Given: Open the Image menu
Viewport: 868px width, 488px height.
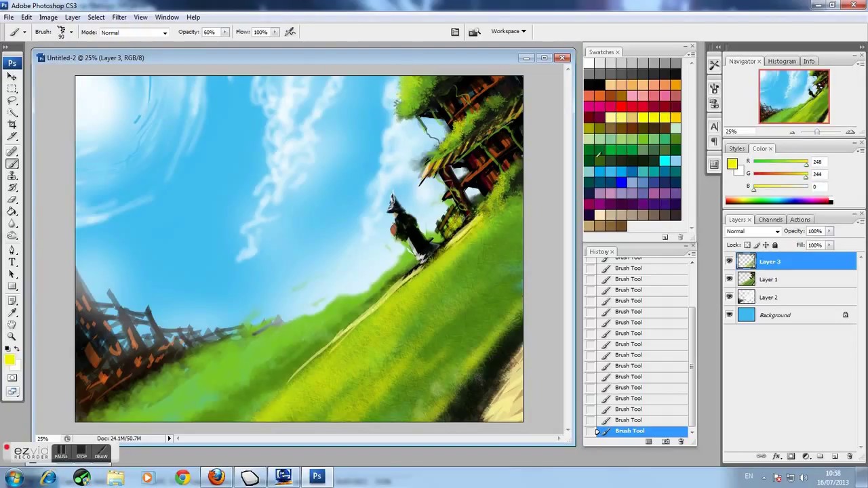Looking at the screenshot, I should tap(48, 17).
